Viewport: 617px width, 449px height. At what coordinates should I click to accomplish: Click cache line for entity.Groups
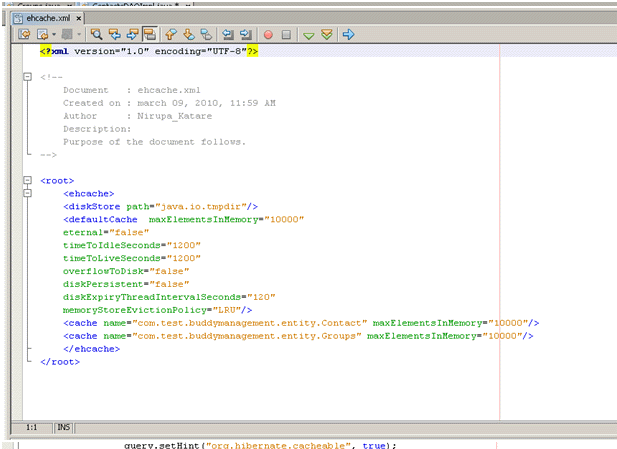pos(298,336)
